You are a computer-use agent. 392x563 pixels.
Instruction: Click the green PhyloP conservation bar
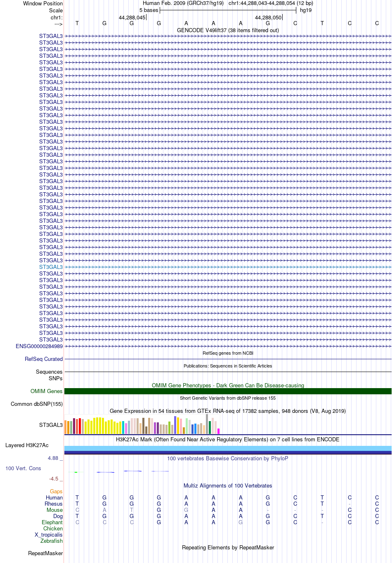pos(76,472)
